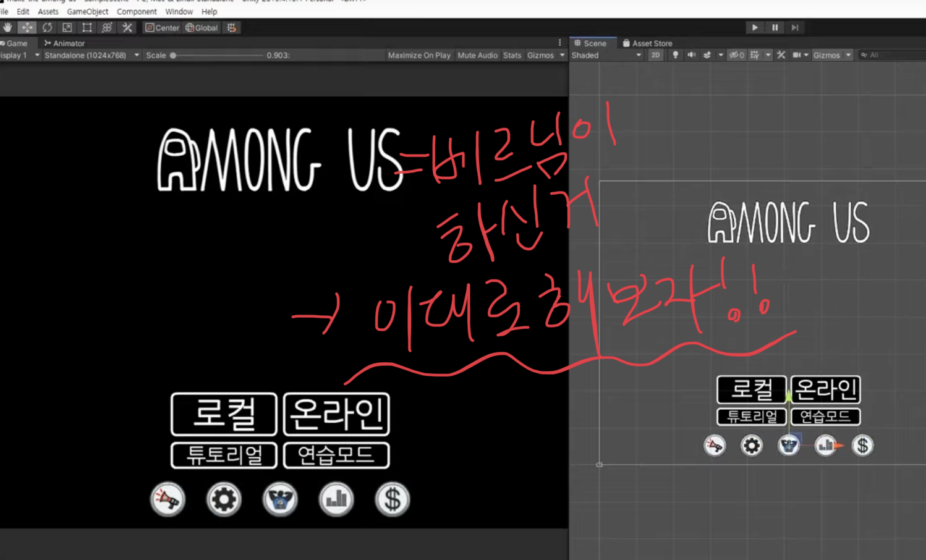Select the megaphone icon in Scene view

point(715,445)
